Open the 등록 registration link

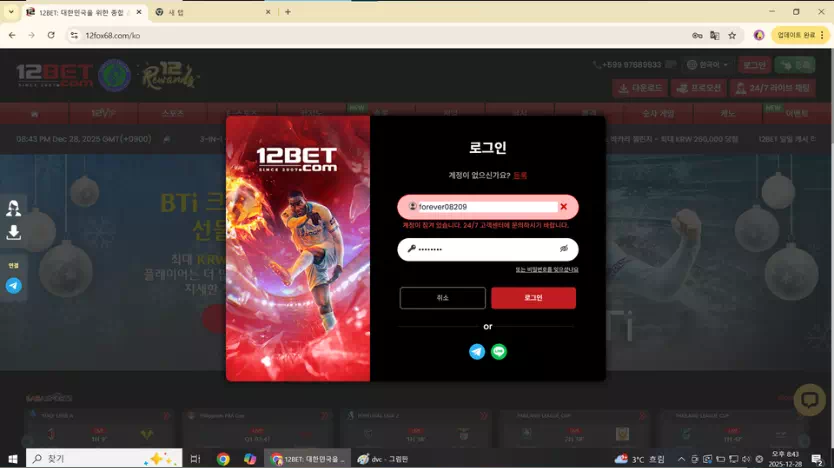520,175
